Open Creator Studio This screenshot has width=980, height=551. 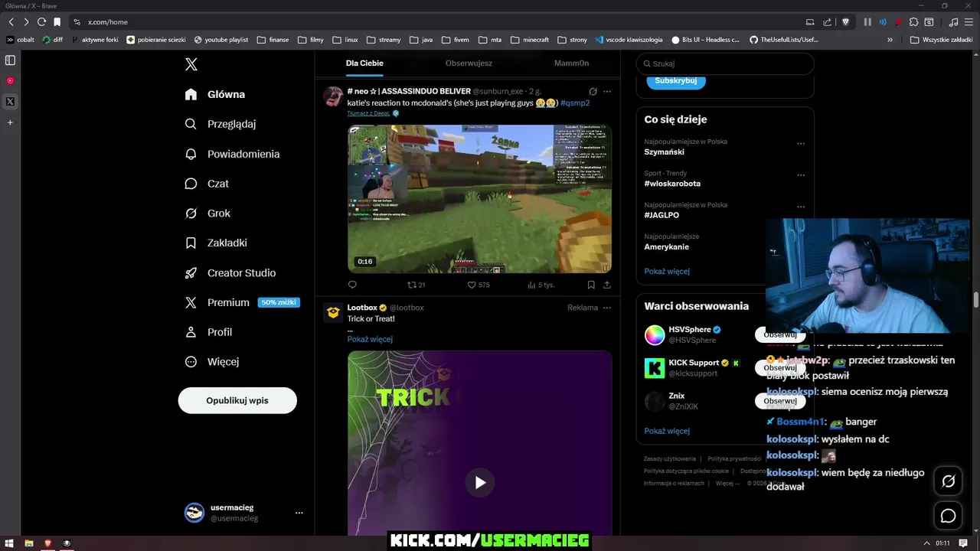click(x=230, y=272)
